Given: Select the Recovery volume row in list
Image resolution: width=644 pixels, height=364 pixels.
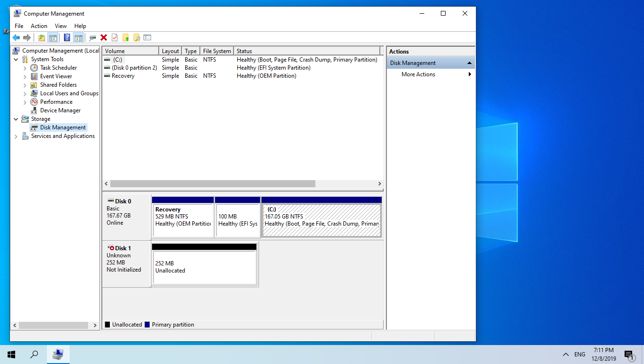Looking at the screenshot, I should [242, 76].
